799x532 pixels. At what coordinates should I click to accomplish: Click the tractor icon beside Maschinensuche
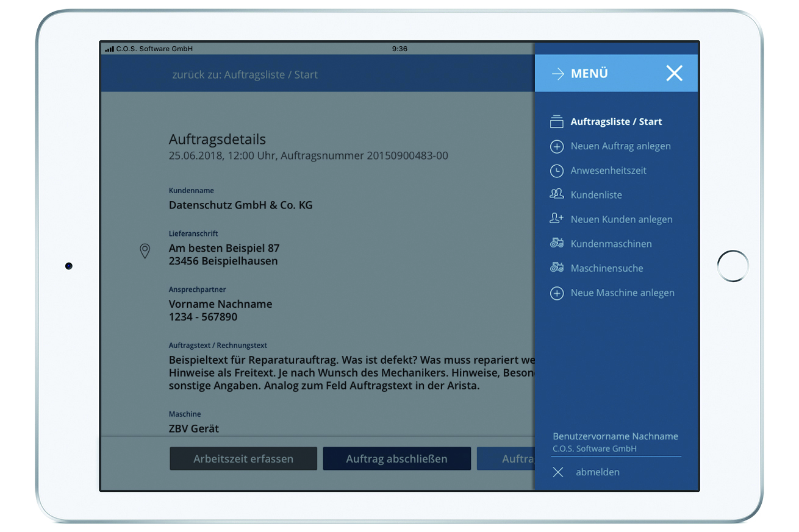(556, 268)
